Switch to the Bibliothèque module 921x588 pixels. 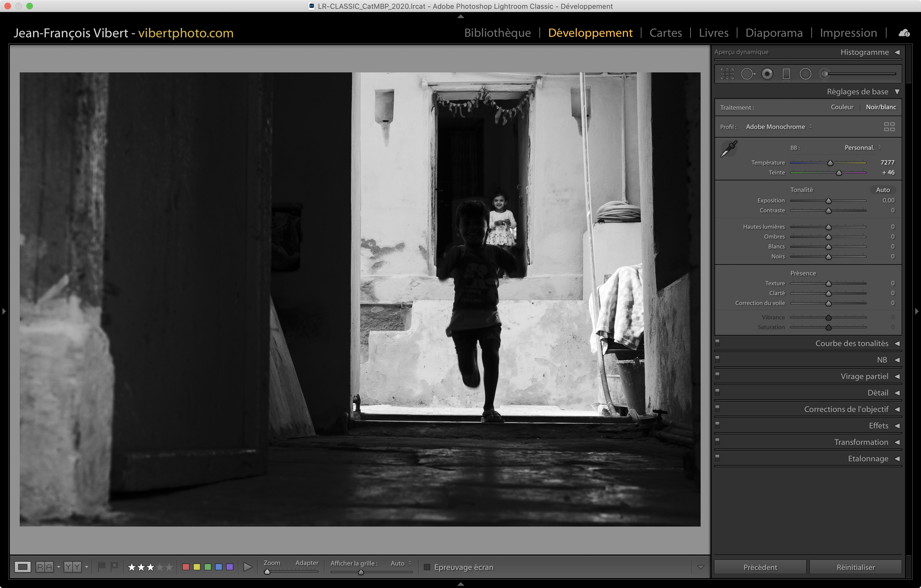pyautogui.click(x=497, y=33)
